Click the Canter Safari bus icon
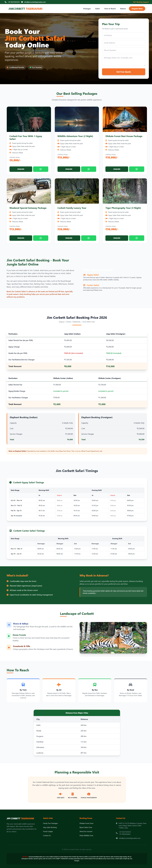This screenshot has height=868, width=152. coord(84,285)
